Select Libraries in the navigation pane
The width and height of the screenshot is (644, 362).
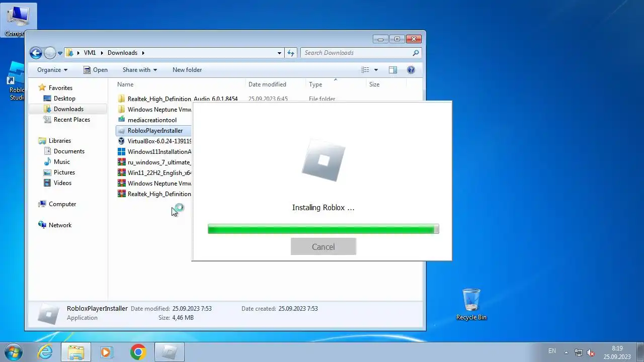pyautogui.click(x=59, y=141)
